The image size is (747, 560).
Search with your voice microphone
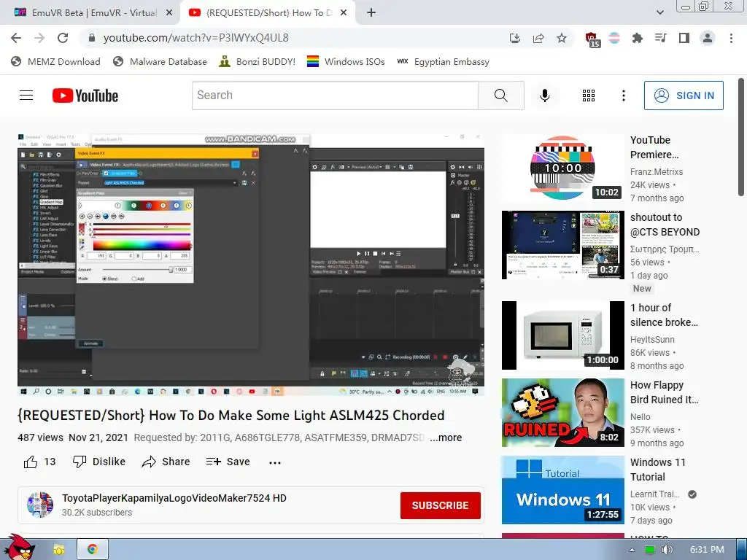[x=544, y=96]
